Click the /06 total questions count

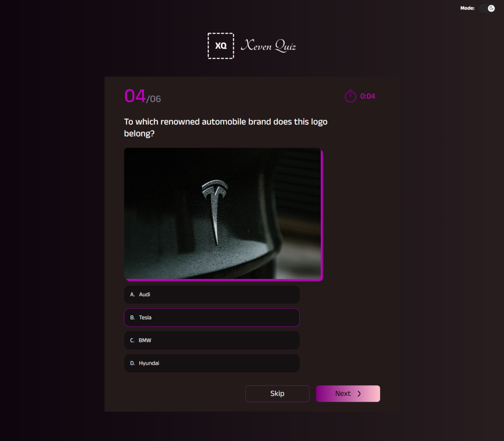153,99
